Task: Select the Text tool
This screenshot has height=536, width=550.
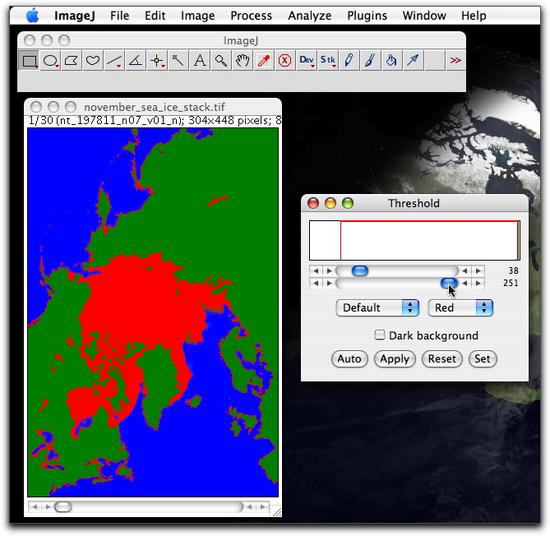Action: (x=200, y=61)
